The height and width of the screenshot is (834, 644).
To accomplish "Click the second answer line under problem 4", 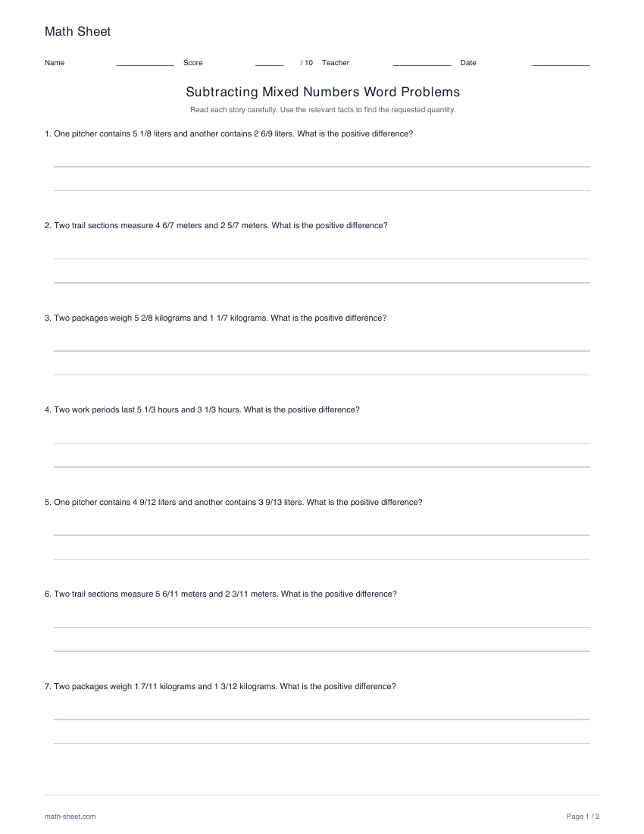I will (x=321, y=467).
